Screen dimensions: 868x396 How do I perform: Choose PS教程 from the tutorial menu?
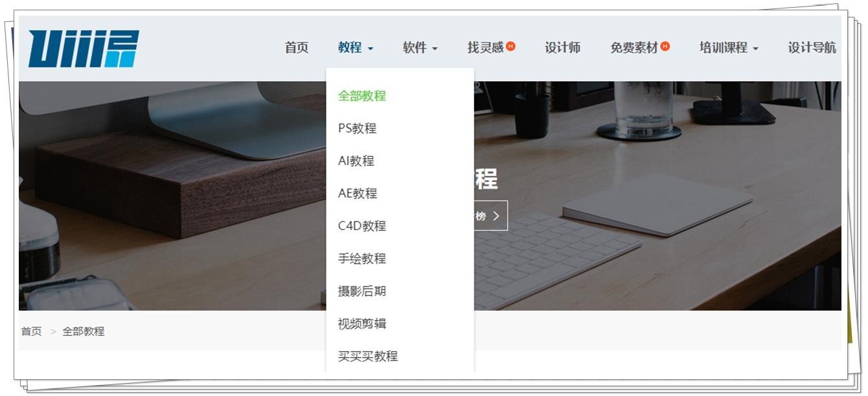pos(357,128)
